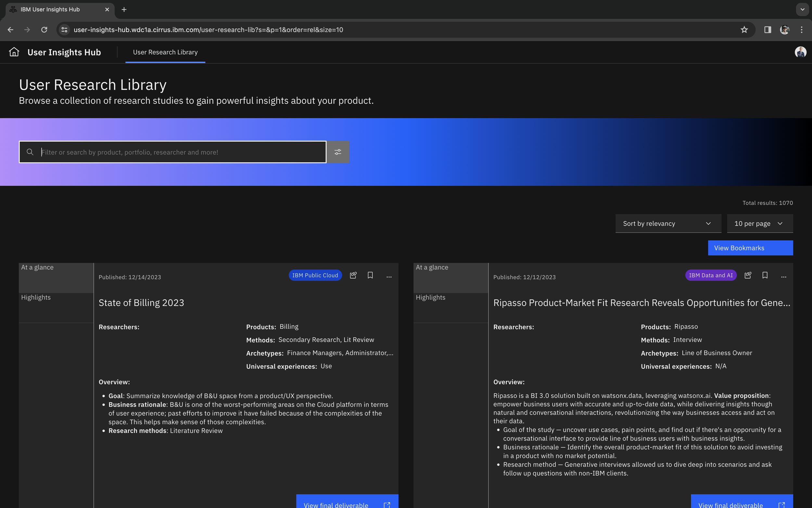The height and width of the screenshot is (508, 812).
Task: Click the Finance Managers, Administrator archetypes value
Action: pyautogui.click(x=340, y=353)
